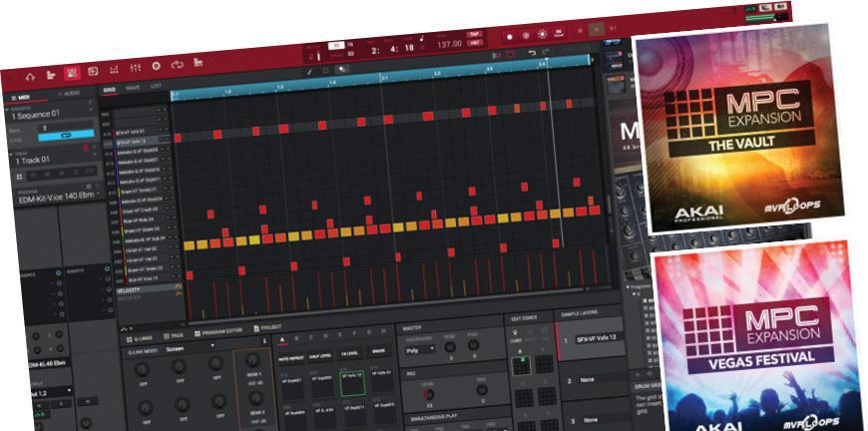
Task: Open the track view toolbar icon
Action: point(51,75)
